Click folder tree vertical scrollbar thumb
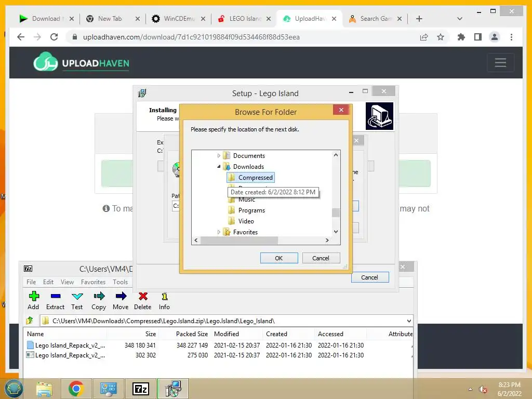This screenshot has width=532, height=399. tap(336, 212)
